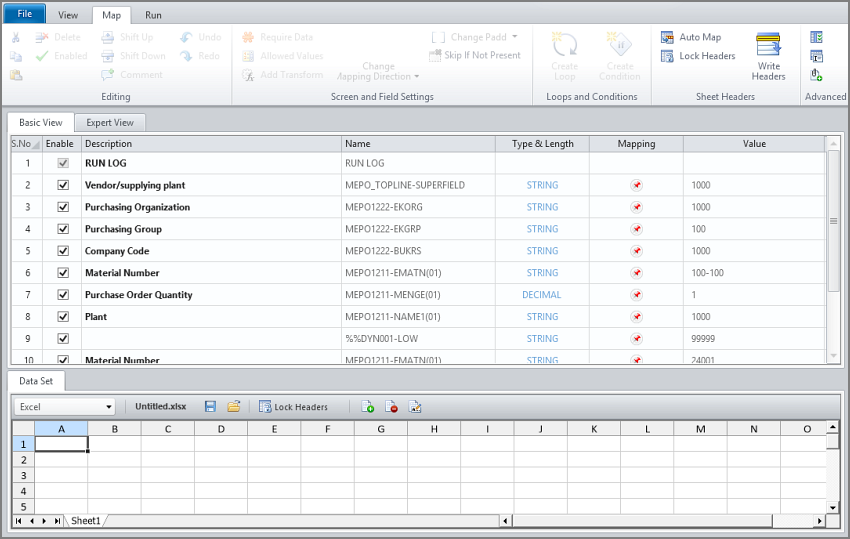Select spreadsheet cell A1
Screen dimensions: 850x539
61,444
